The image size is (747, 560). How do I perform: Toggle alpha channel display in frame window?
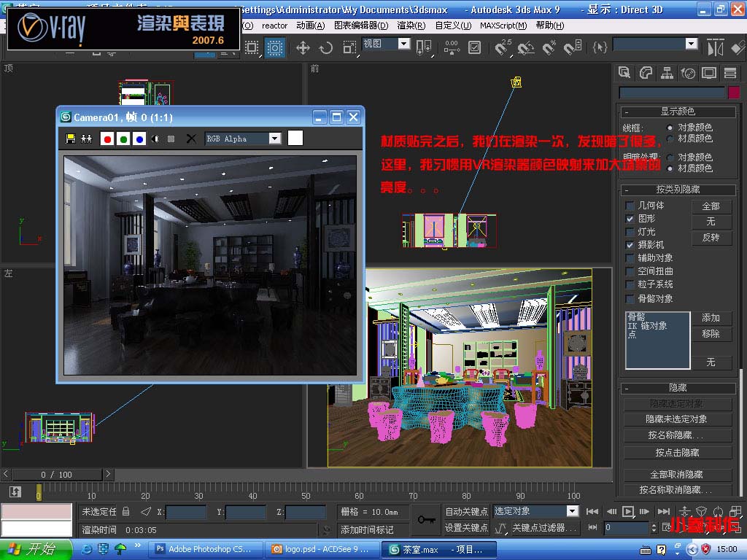coord(155,139)
